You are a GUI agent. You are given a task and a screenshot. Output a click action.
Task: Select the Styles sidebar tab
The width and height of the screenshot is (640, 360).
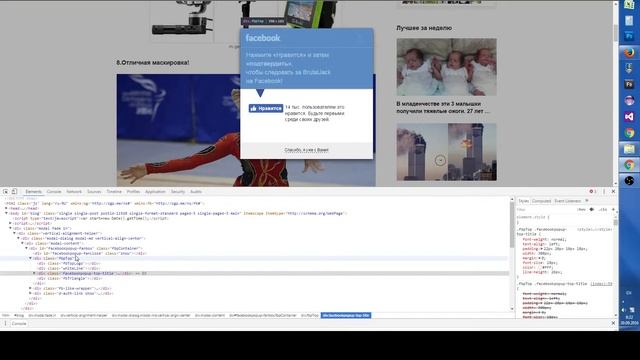pyautogui.click(x=523, y=201)
